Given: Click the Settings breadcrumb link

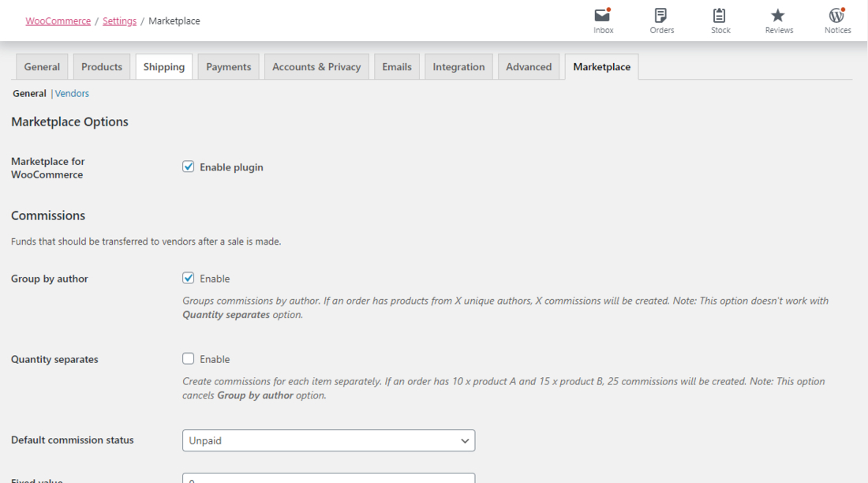Looking at the screenshot, I should [x=119, y=21].
